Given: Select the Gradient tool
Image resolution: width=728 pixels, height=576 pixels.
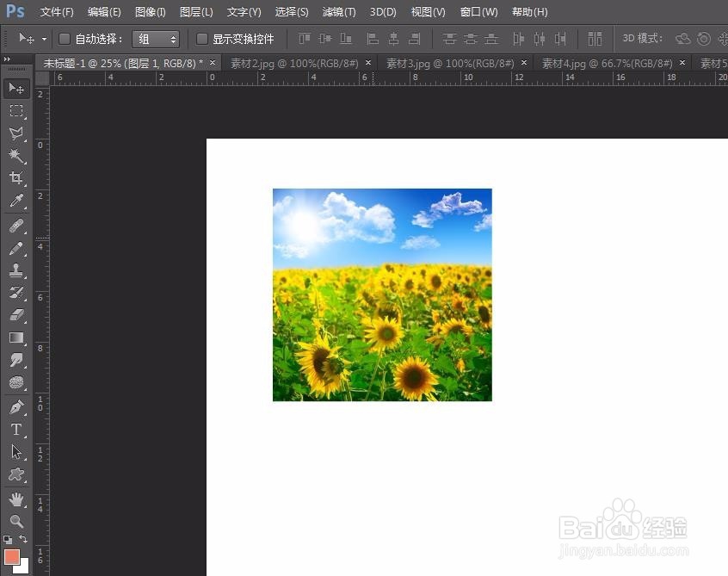Looking at the screenshot, I should [x=16, y=338].
